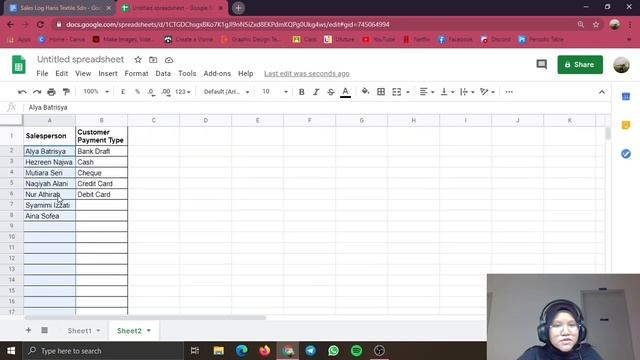Decrease decimal places icon
The height and width of the screenshot is (360, 640).
(151, 92)
